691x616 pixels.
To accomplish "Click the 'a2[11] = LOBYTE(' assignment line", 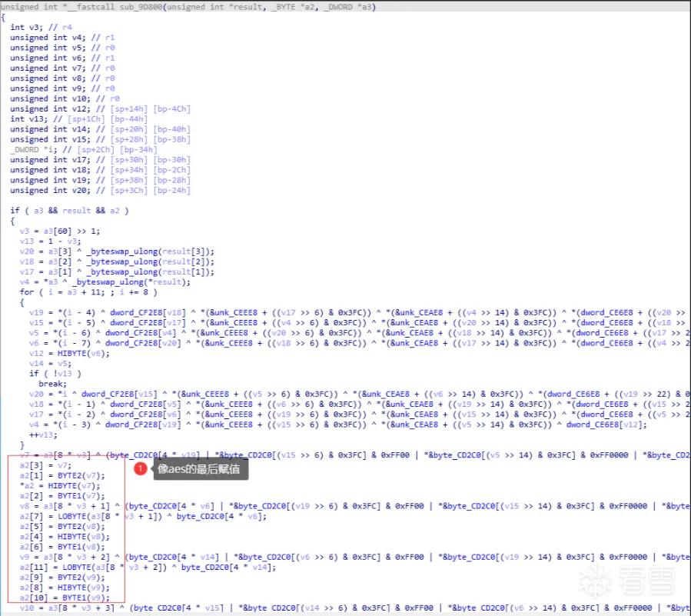I will pyautogui.click(x=148, y=567).
